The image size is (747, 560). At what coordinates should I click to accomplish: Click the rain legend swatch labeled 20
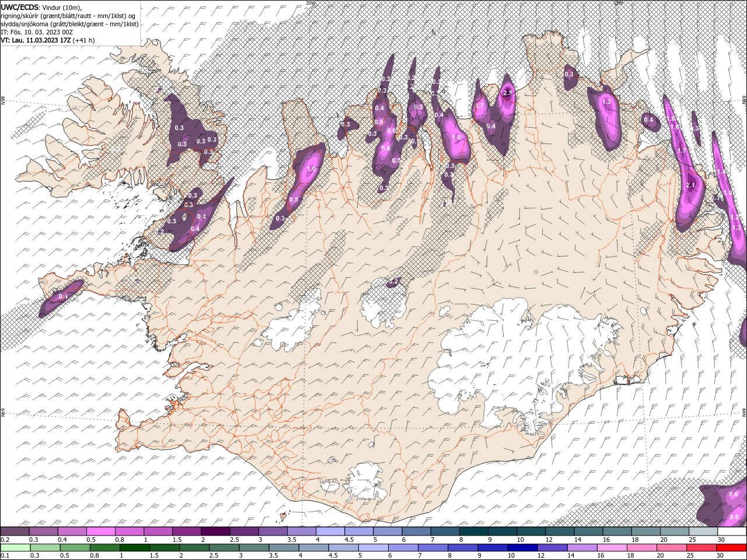(x=672, y=548)
